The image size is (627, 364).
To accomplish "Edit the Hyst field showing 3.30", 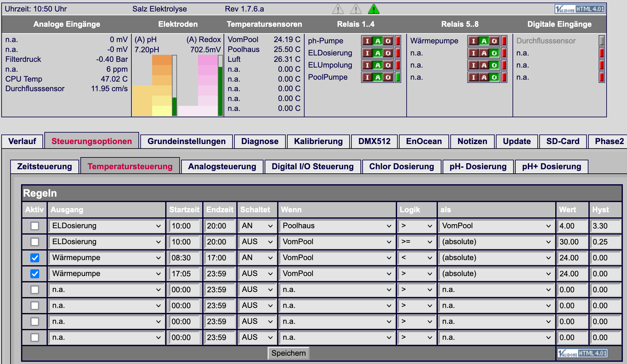I will coord(606,226).
